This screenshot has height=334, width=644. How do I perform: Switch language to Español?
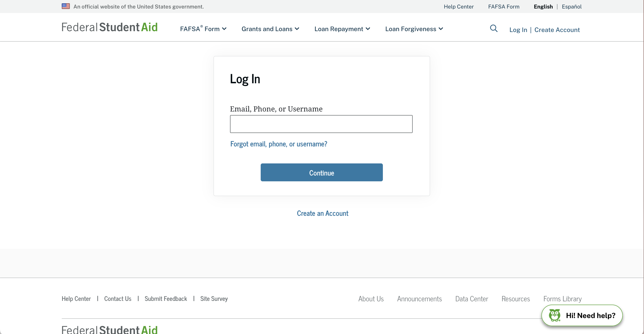571,6
